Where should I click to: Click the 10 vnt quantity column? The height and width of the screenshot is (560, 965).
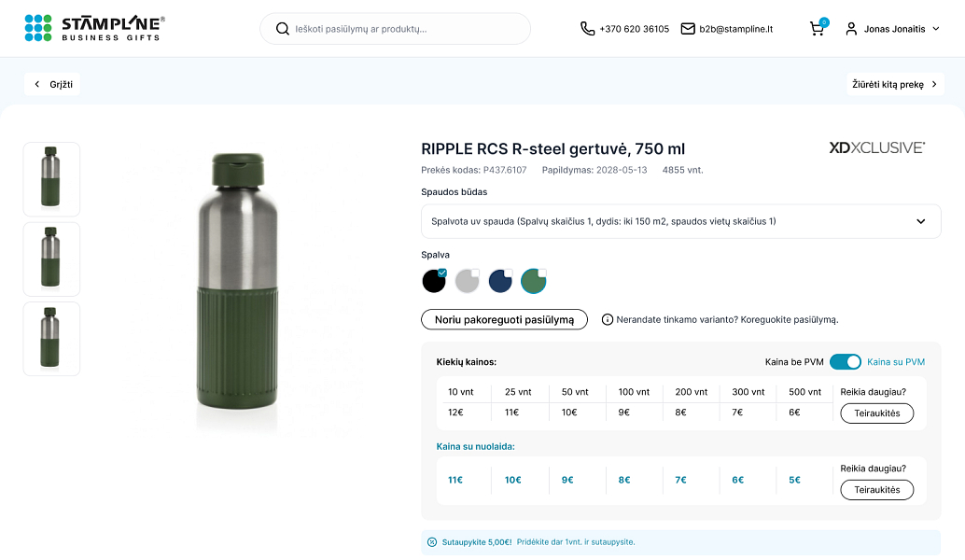(461, 392)
